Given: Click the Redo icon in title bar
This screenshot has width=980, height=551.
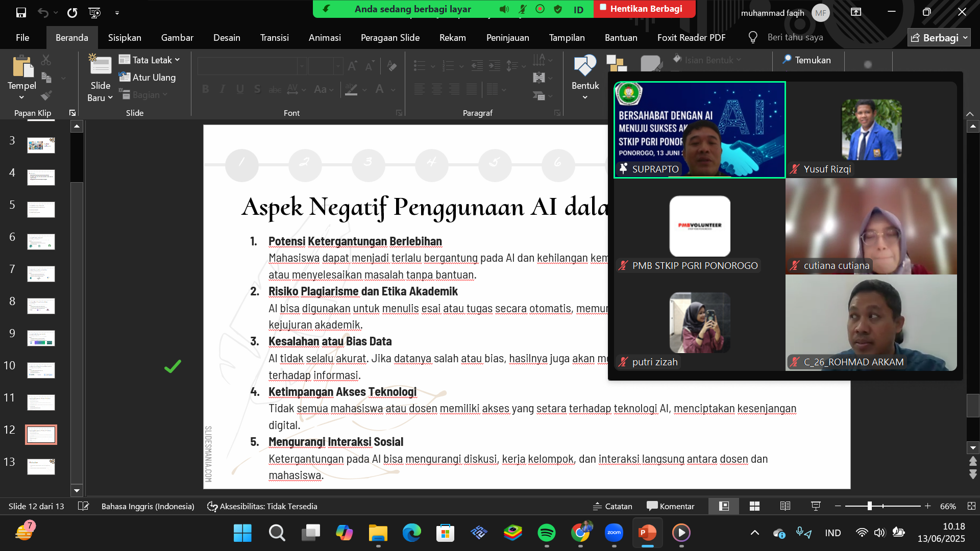Looking at the screenshot, I should [72, 12].
